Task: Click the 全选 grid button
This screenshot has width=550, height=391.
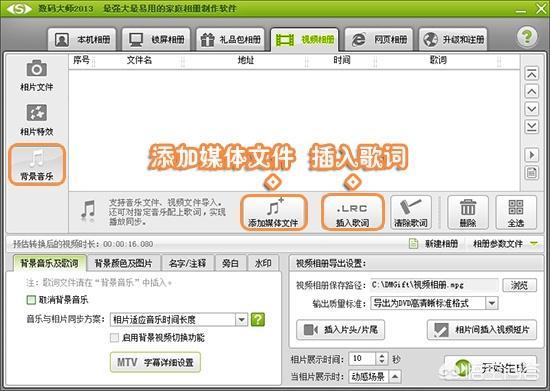Action: (516, 213)
